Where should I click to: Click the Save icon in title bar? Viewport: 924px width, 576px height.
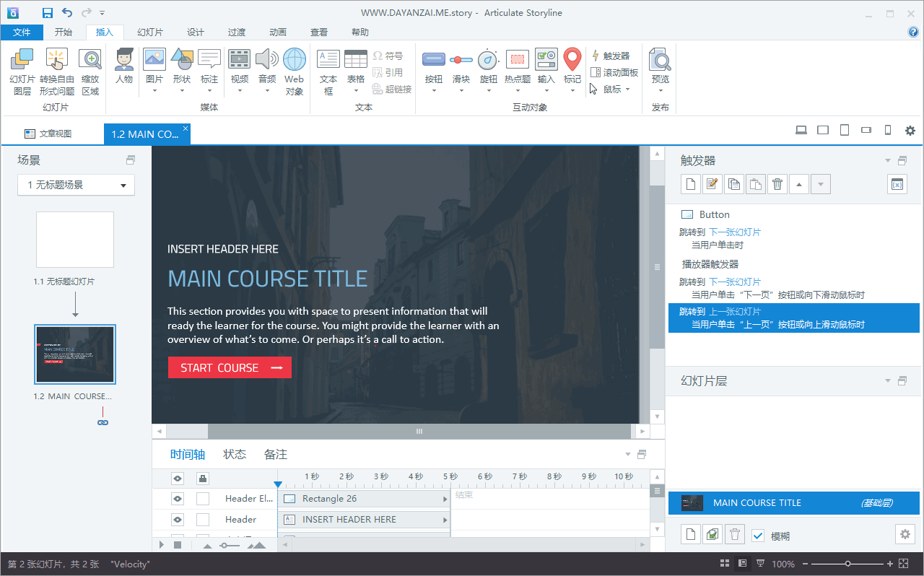(48, 12)
